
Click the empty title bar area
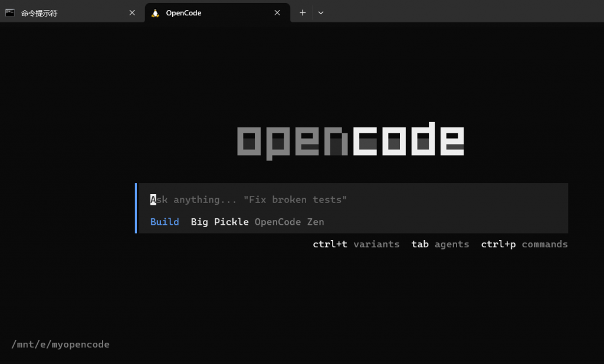[x=460, y=12]
